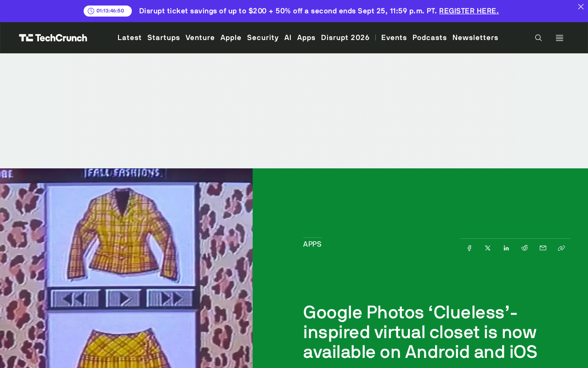Copy article link icon
This screenshot has width=588, height=368.
pyautogui.click(x=561, y=248)
